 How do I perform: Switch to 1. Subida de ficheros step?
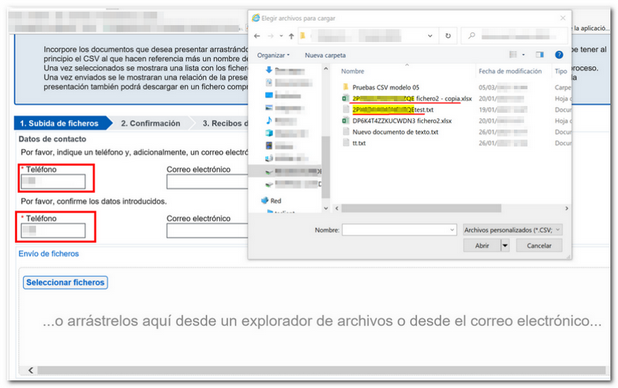point(59,123)
